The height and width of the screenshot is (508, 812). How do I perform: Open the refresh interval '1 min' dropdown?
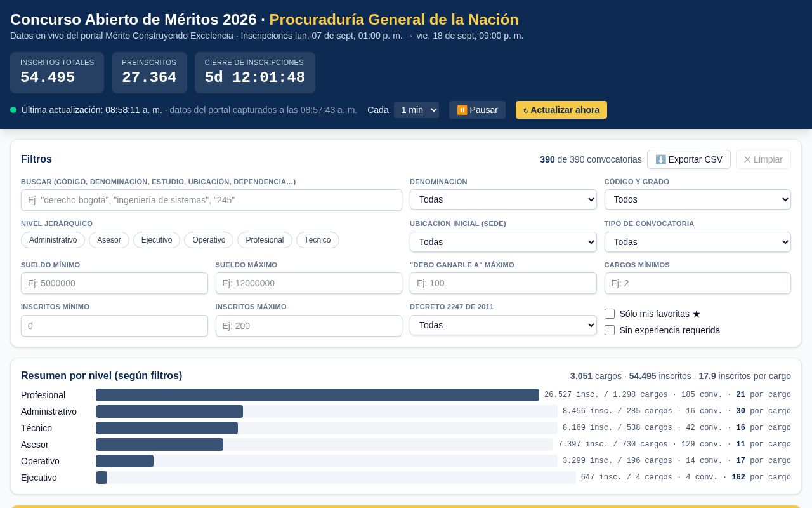416,110
